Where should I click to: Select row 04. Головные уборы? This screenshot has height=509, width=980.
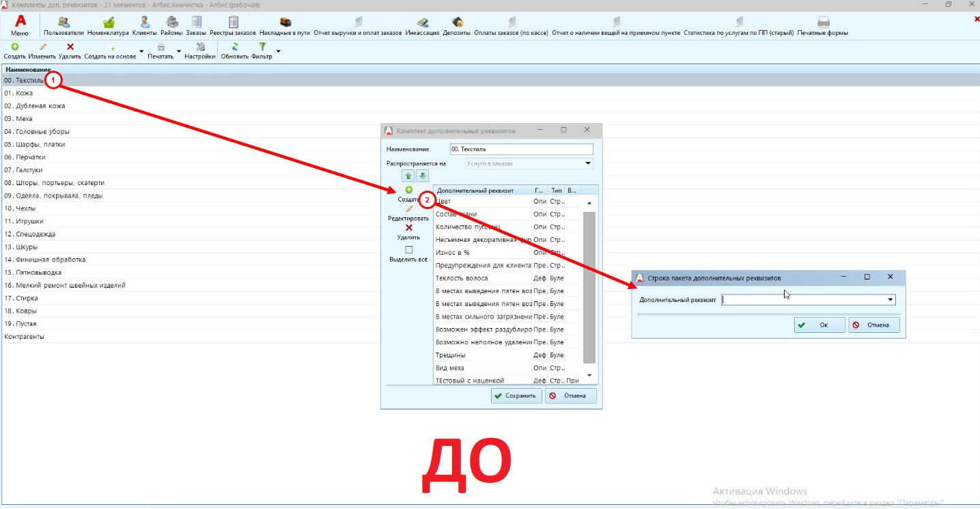tap(490, 131)
